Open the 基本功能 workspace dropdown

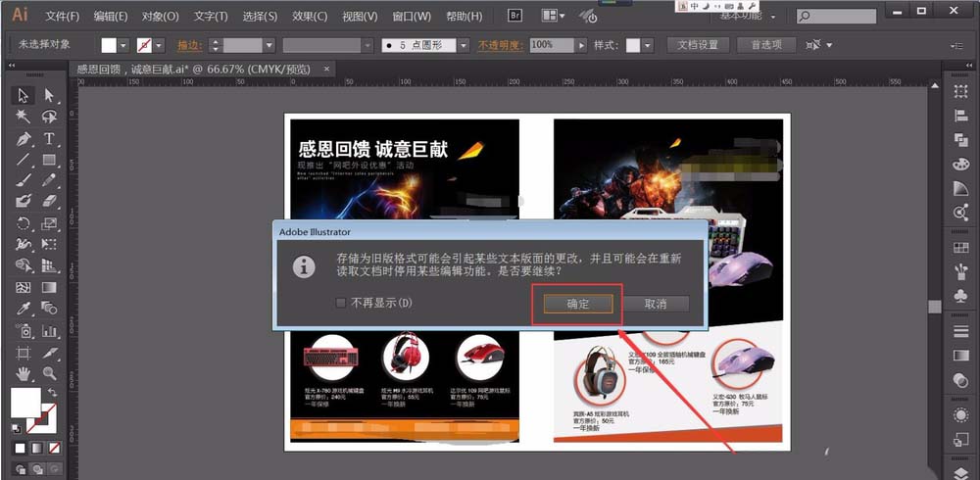click(x=772, y=17)
